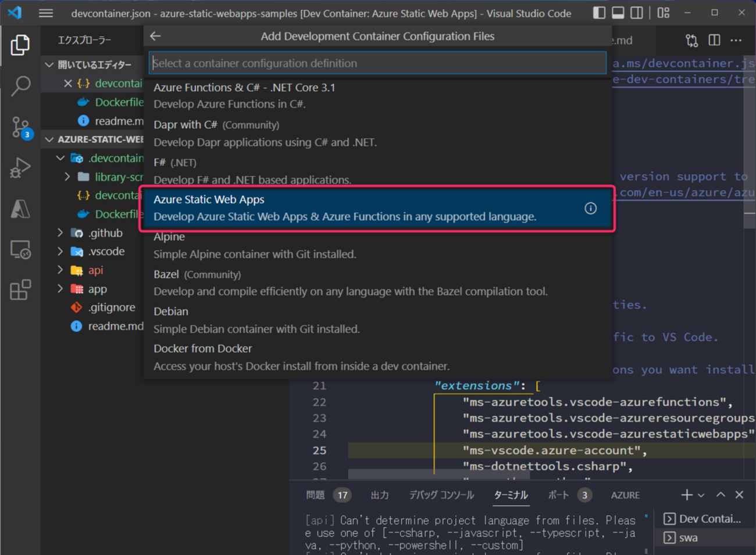Switch to the AZURE panel tab
The height and width of the screenshot is (555, 756).
coord(625,495)
